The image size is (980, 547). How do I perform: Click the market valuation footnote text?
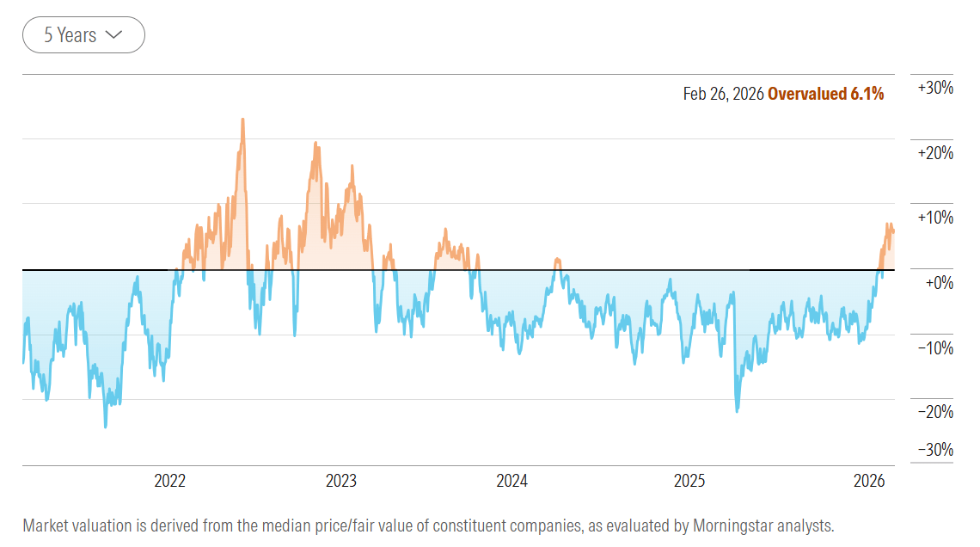tap(428, 525)
